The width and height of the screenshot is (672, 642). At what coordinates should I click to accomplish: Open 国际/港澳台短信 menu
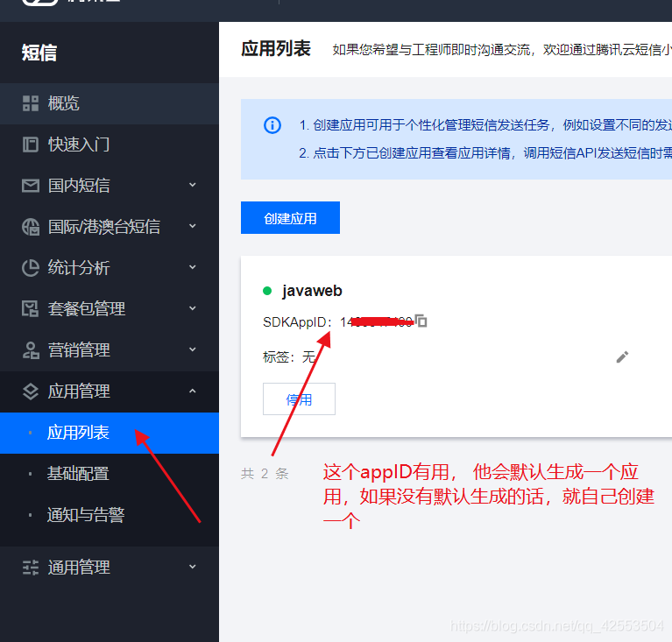104,227
